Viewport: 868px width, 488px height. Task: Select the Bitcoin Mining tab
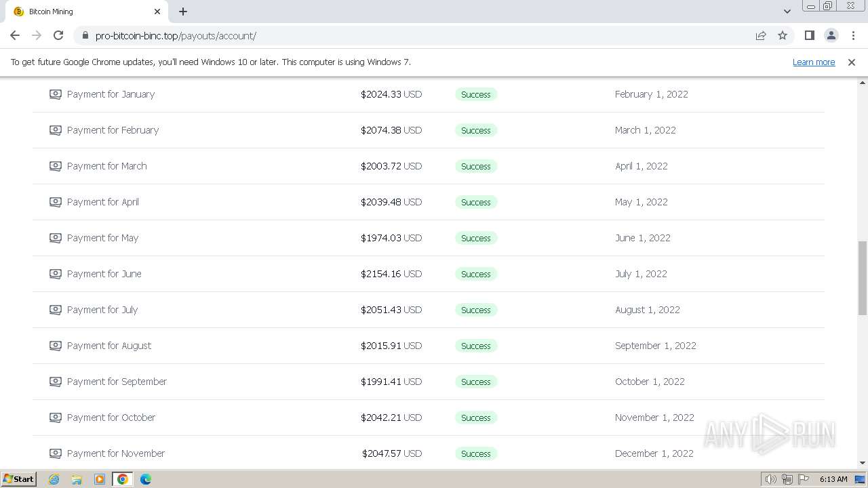[x=81, y=12]
